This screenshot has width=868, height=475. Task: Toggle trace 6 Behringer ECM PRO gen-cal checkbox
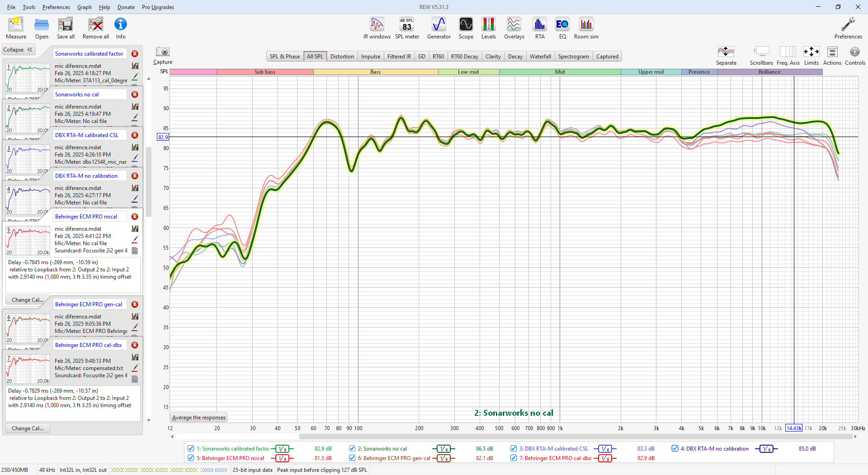click(352, 458)
